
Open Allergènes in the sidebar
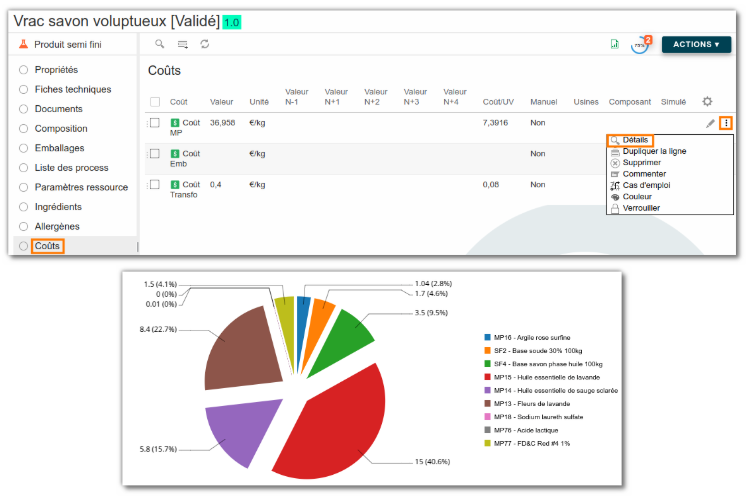click(57, 226)
